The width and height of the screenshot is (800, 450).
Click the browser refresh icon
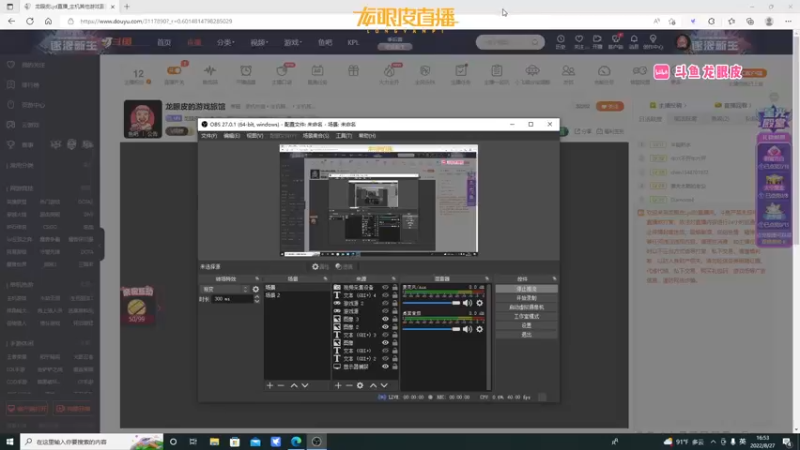(x=30, y=21)
